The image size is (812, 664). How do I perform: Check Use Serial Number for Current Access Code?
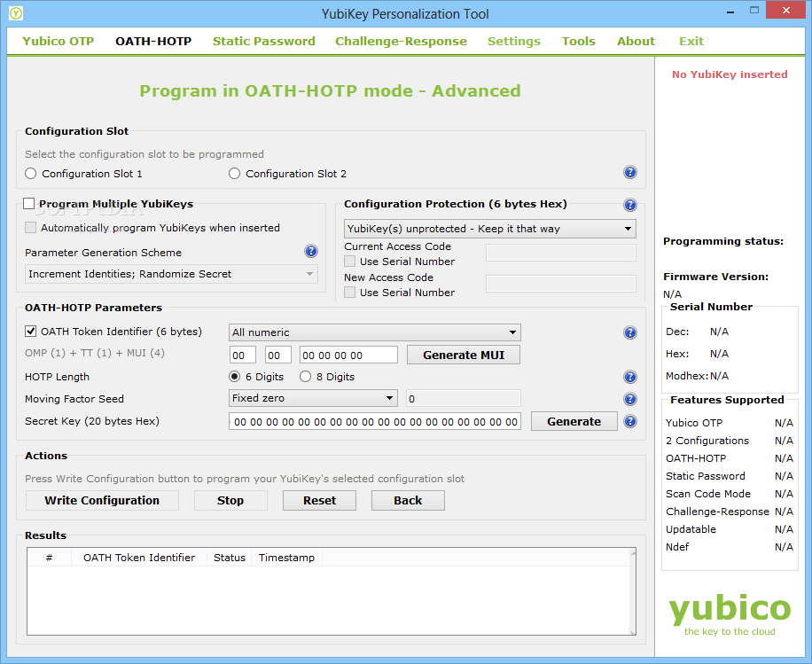(350, 262)
